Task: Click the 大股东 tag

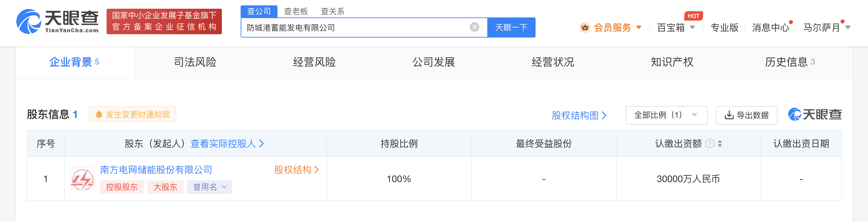Action: [165, 187]
